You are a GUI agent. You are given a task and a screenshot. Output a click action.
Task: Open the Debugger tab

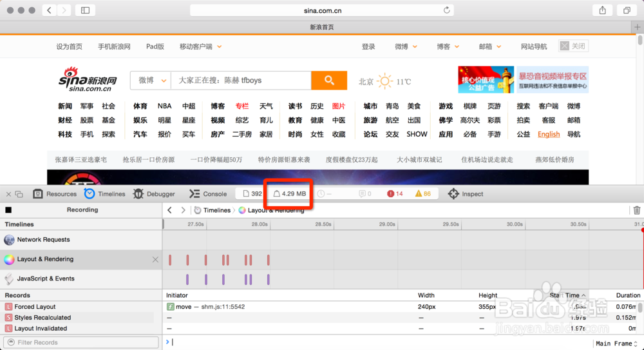coord(155,194)
